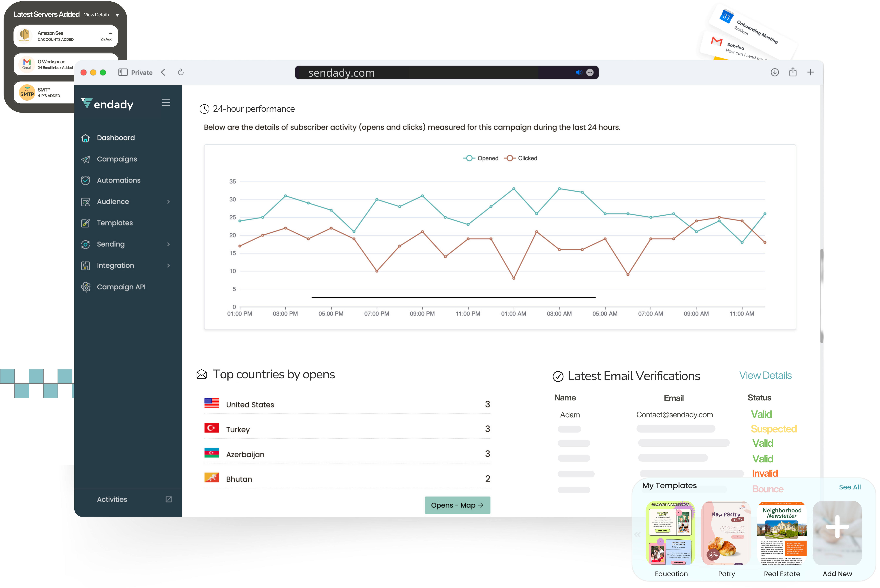Open a new tab with plus icon
The width and height of the screenshot is (880, 588).
point(811,72)
